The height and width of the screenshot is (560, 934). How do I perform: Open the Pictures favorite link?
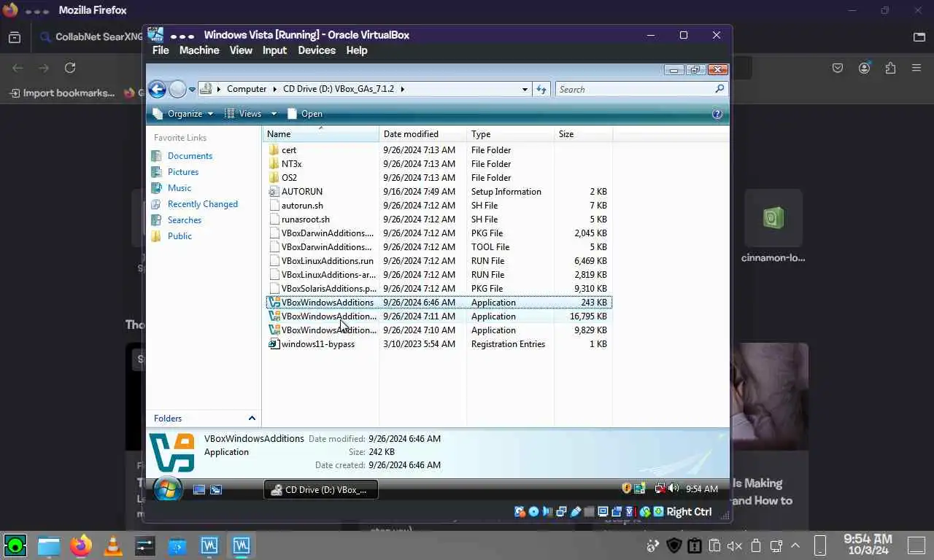point(183,172)
